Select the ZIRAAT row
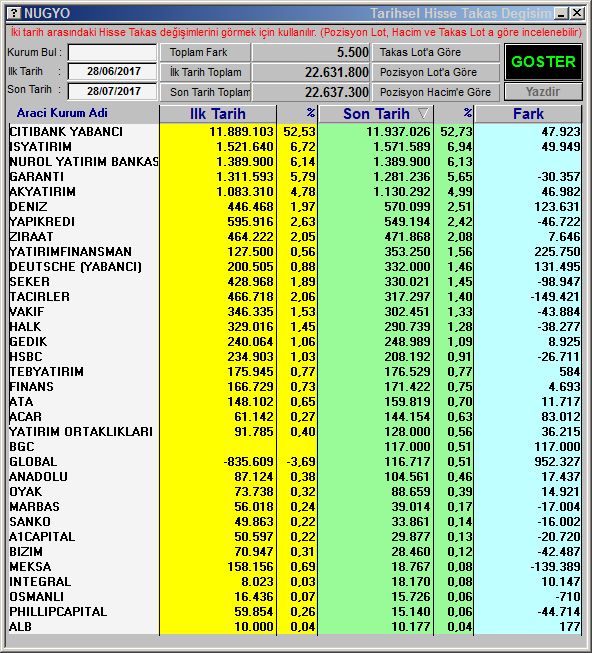The width and height of the screenshot is (592, 653). 295,237
